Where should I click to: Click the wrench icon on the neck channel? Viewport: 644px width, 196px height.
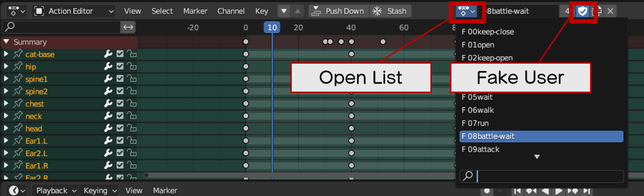[x=108, y=116]
